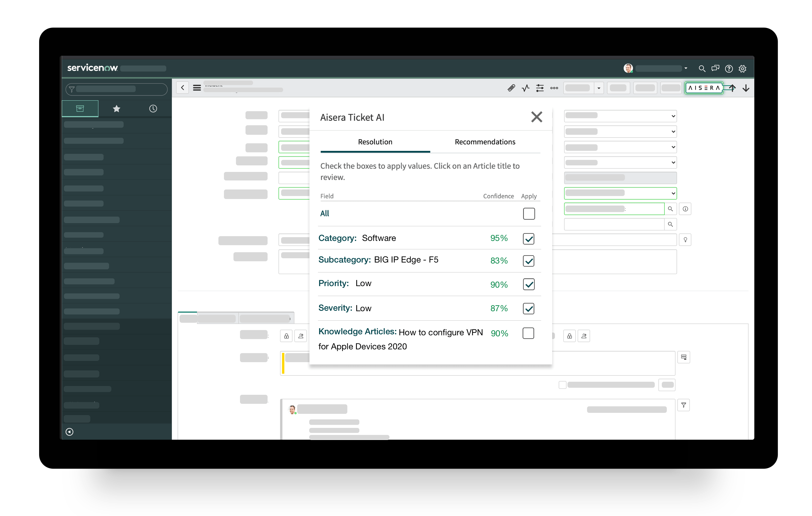The height and width of the screenshot is (516, 812).
Task: Open the more options ellipsis icon
Action: pyautogui.click(x=554, y=88)
